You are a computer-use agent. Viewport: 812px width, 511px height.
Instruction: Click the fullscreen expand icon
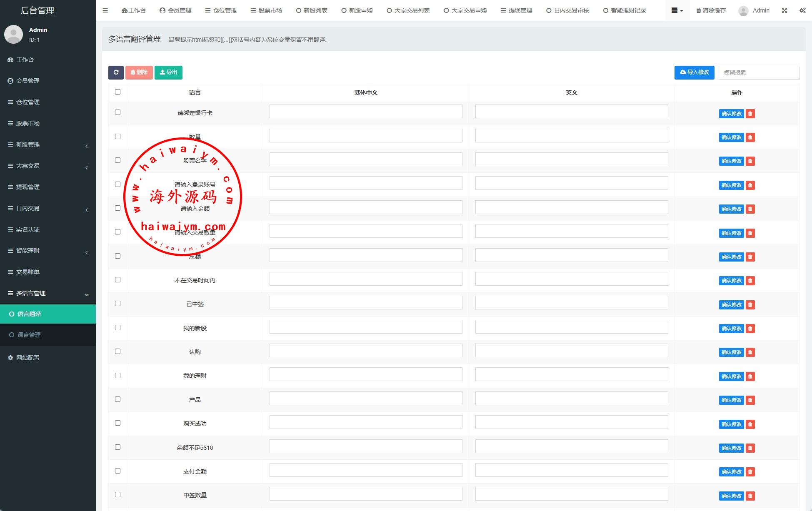[785, 10]
